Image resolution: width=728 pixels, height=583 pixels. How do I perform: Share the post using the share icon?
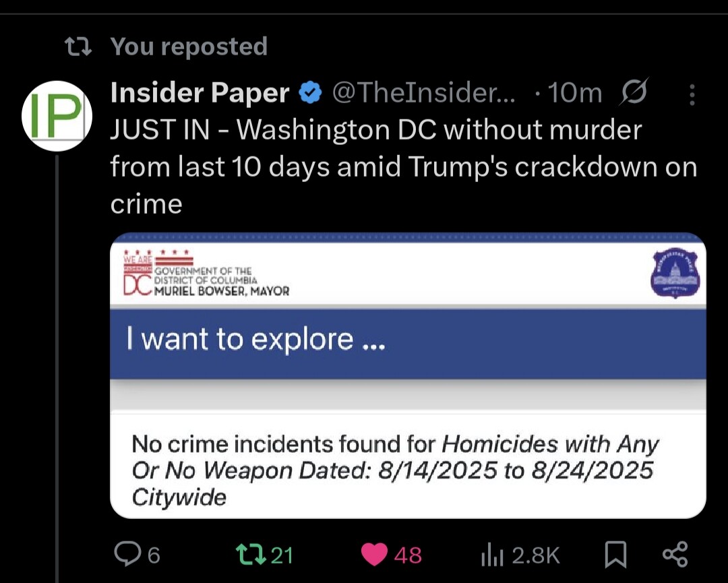tap(675, 554)
